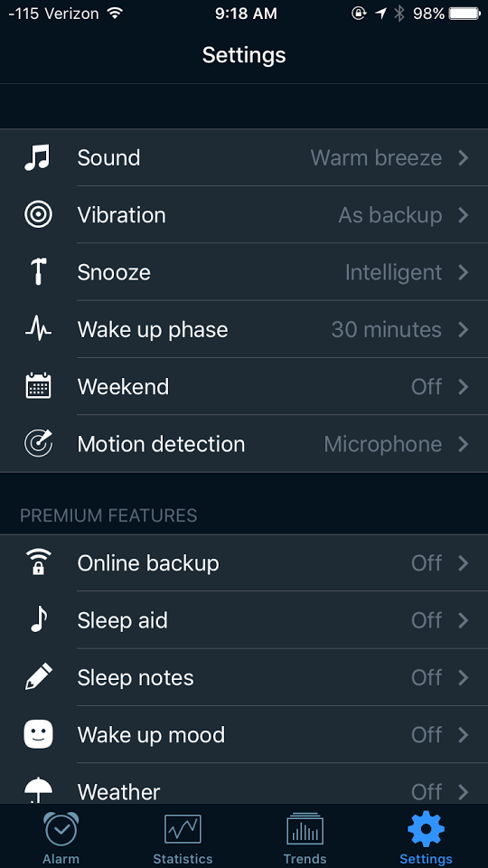Open the Trends tab

coord(305,837)
